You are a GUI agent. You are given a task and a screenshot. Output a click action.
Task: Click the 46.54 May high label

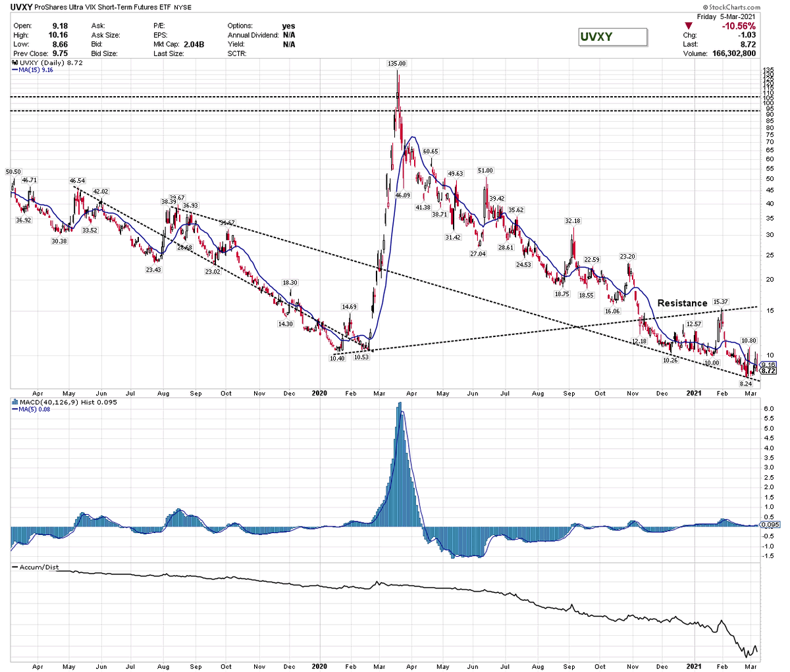pyautogui.click(x=78, y=180)
